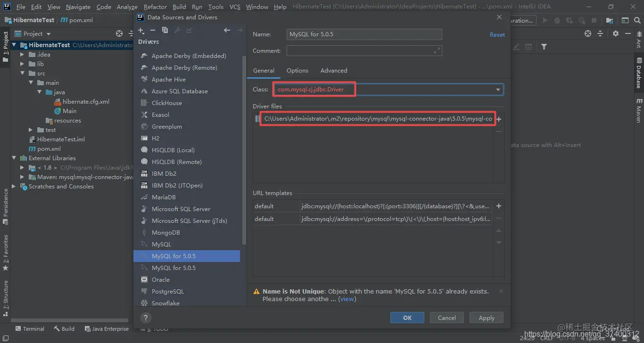644x343 pixels.
Task: Open hibernate.cfg.xml in project tree
Action: click(x=82, y=101)
